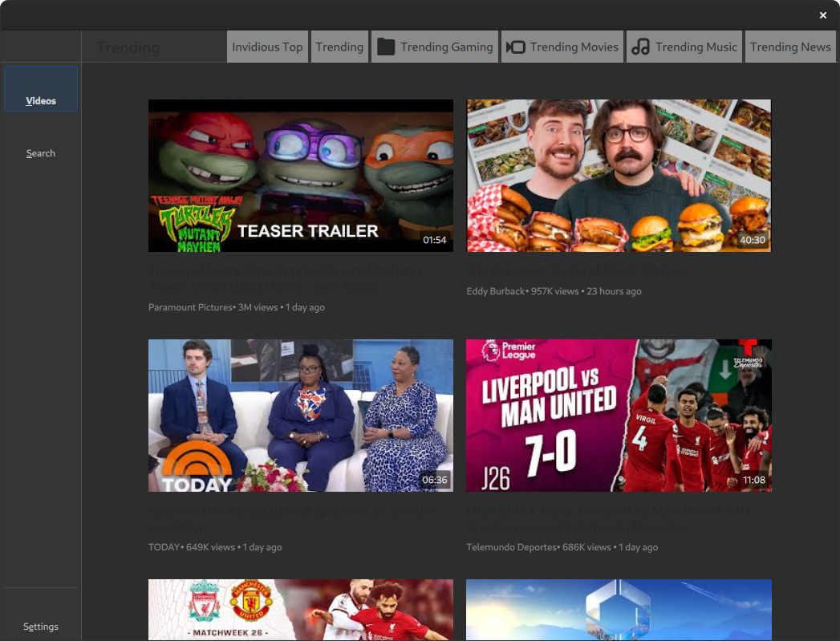Open the Invidious Top tab
This screenshot has height=641, width=840.
point(267,47)
